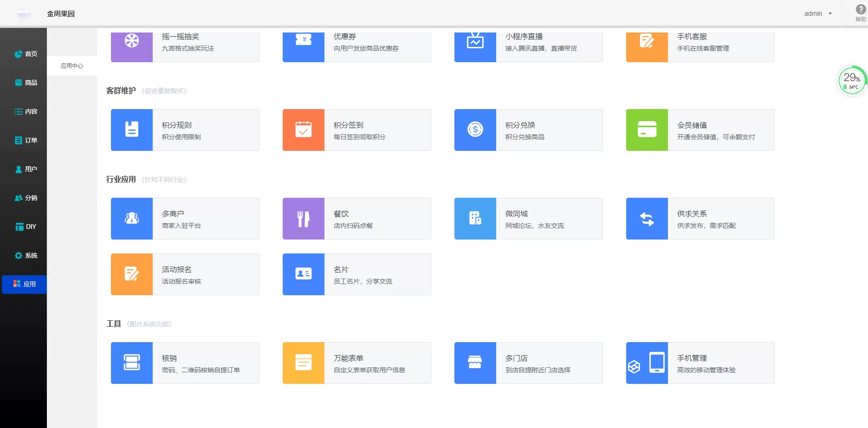The image size is (868, 428).
Task: Open the 积分规则 app icon
Action: pos(132,130)
